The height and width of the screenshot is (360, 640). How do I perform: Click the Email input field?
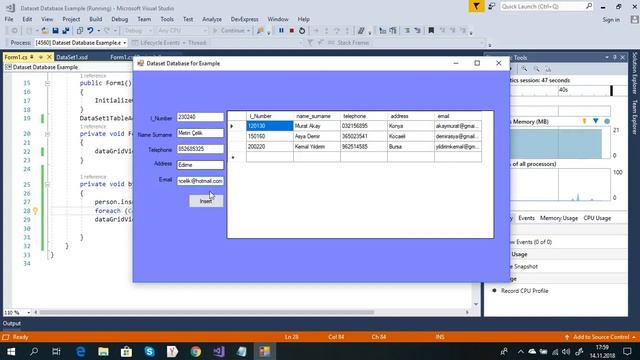pos(200,181)
